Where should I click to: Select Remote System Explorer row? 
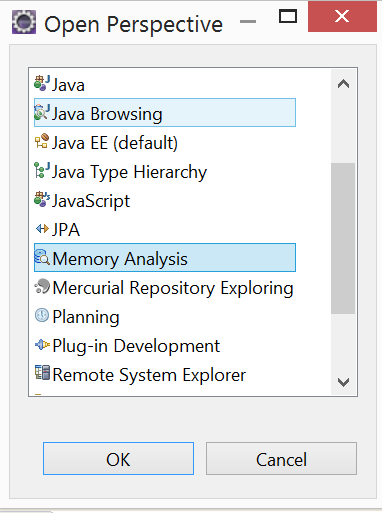(x=165, y=374)
